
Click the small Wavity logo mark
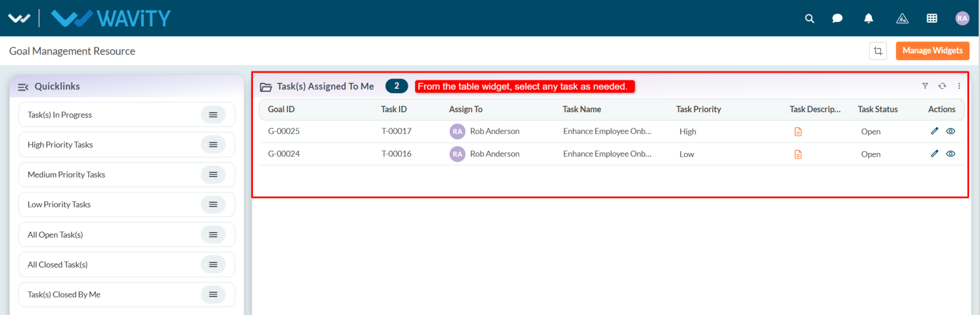19,19
